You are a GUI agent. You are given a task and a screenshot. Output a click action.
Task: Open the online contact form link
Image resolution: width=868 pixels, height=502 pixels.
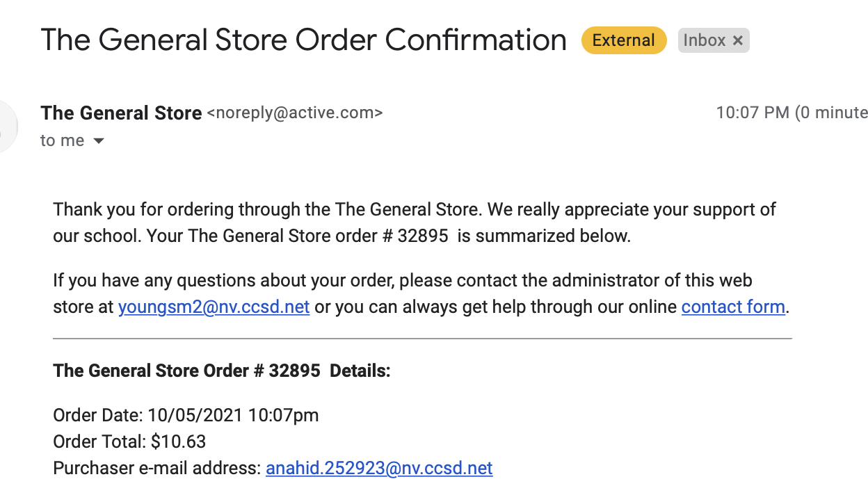(733, 307)
